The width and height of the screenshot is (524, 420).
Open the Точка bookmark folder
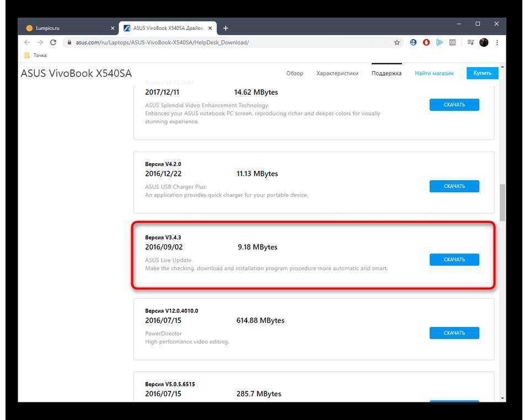pyautogui.click(x=36, y=55)
